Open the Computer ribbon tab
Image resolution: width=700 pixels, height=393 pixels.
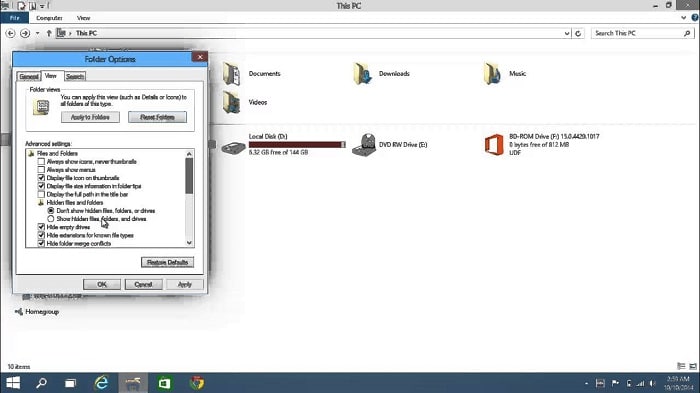click(x=49, y=18)
